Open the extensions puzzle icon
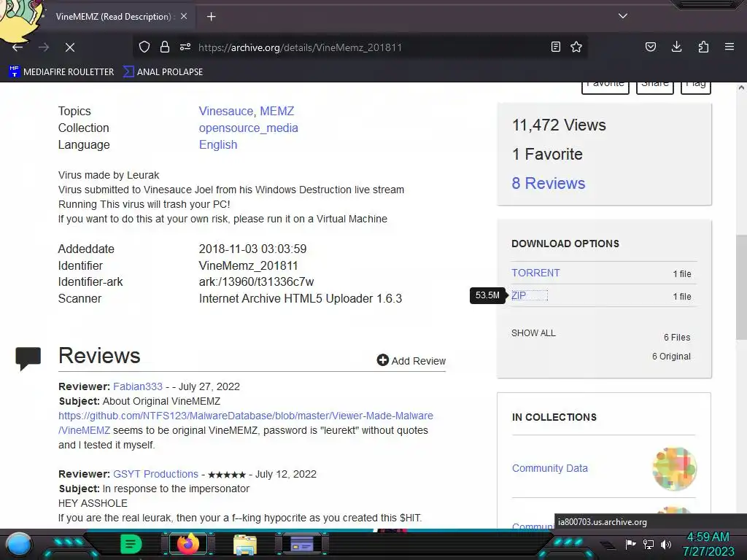This screenshot has height=560, width=747. click(x=703, y=47)
